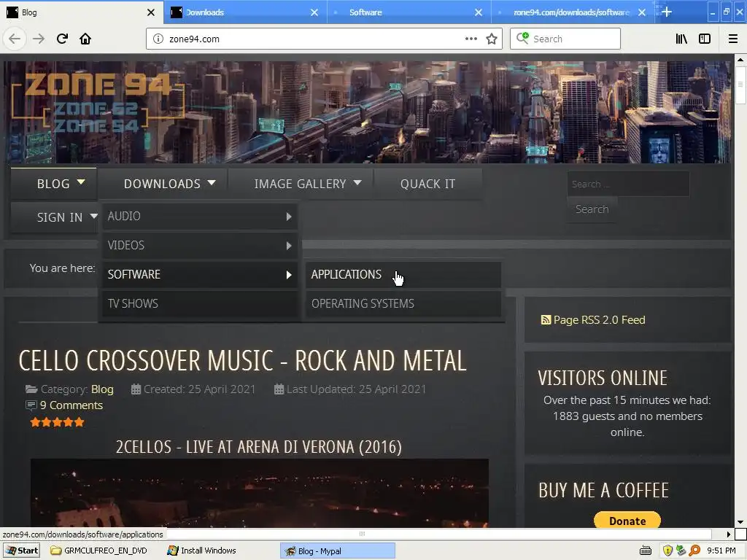Open the browser home page icon
This screenshot has width=747, height=560.
85,39
